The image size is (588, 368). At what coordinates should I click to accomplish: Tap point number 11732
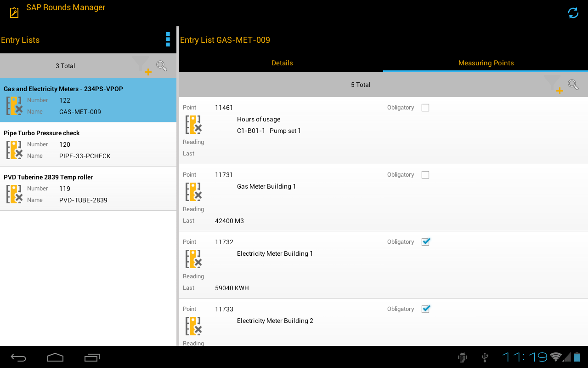tap(224, 242)
